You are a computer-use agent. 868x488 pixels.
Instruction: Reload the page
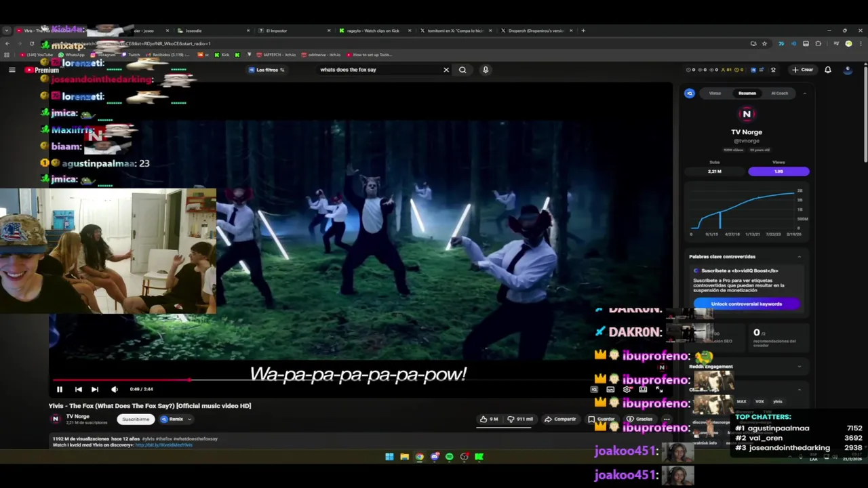coord(31,43)
